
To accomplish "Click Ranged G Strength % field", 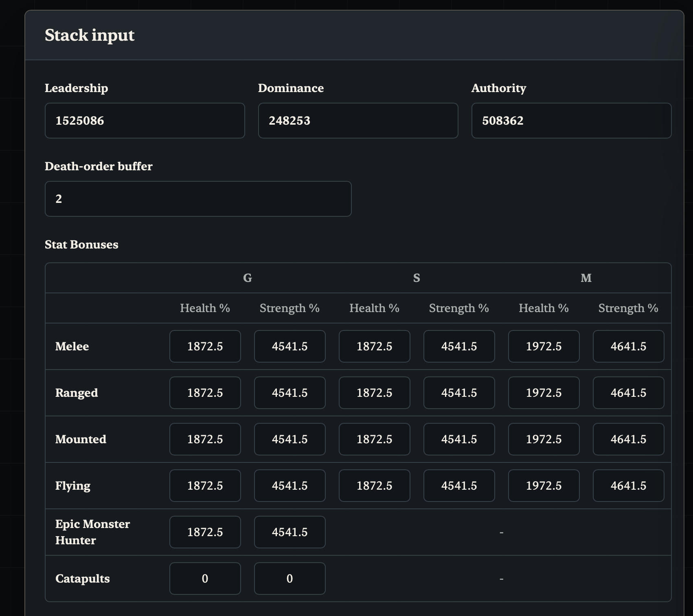I will tap(289, 393).
